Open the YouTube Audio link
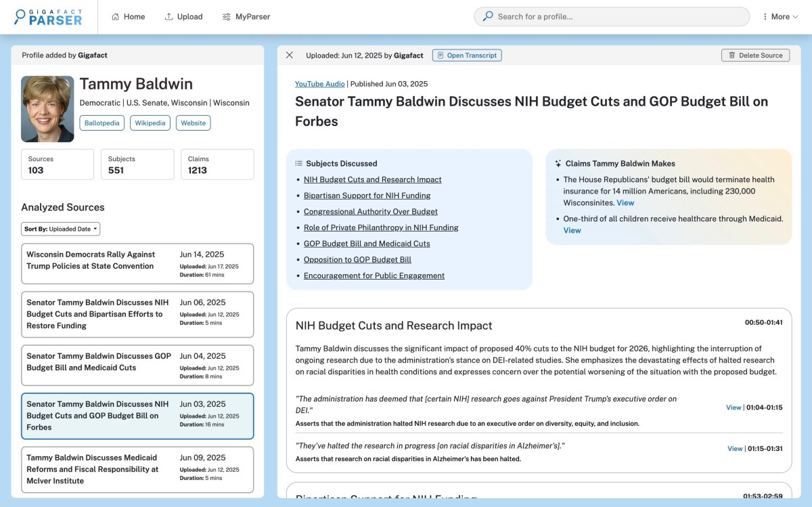Image resolution: width=812 pixels, height=507 pixels. (320, 84)
